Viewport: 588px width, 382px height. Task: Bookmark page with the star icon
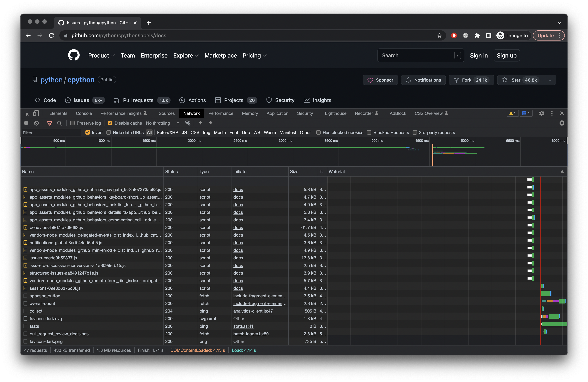439,35
